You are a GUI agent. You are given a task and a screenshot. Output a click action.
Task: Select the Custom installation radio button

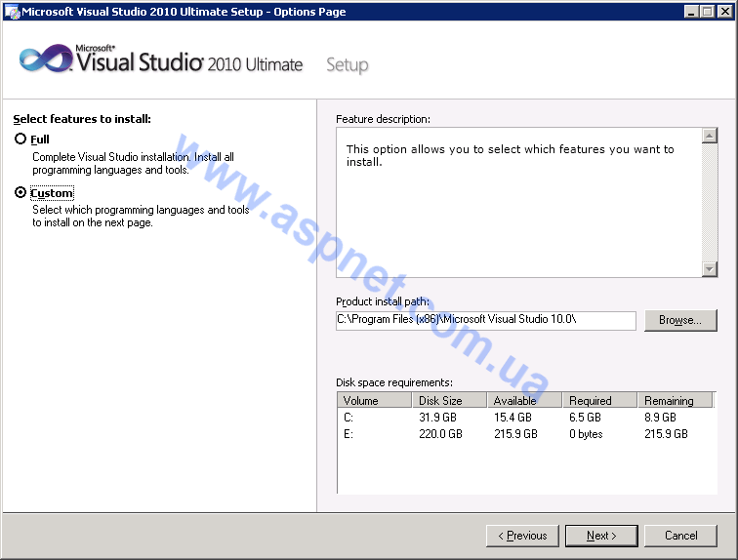(x=20, y=192)
